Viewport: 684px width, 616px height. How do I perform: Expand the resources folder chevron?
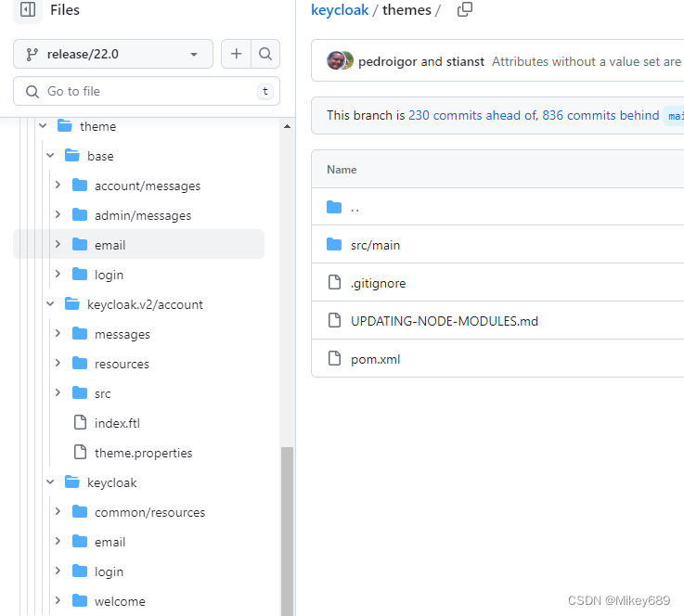pyautogui.click(x=58, y=363)
